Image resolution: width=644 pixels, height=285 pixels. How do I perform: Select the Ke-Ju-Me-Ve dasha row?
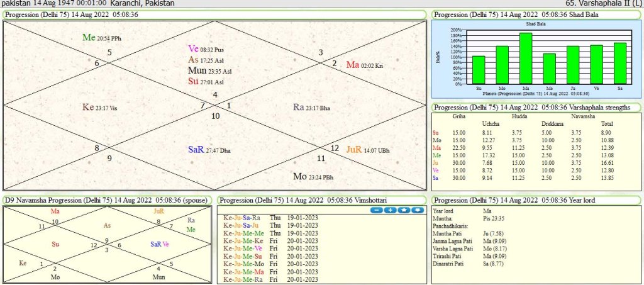(242, 248)
